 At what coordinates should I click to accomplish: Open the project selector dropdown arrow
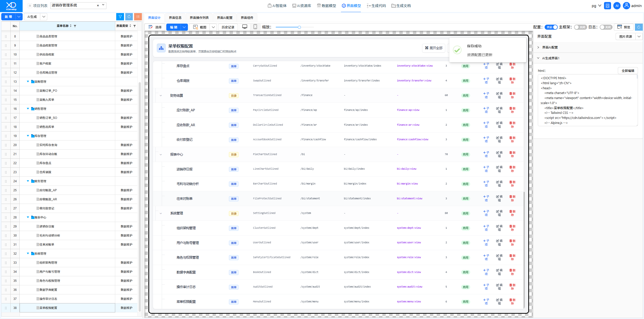103,5
